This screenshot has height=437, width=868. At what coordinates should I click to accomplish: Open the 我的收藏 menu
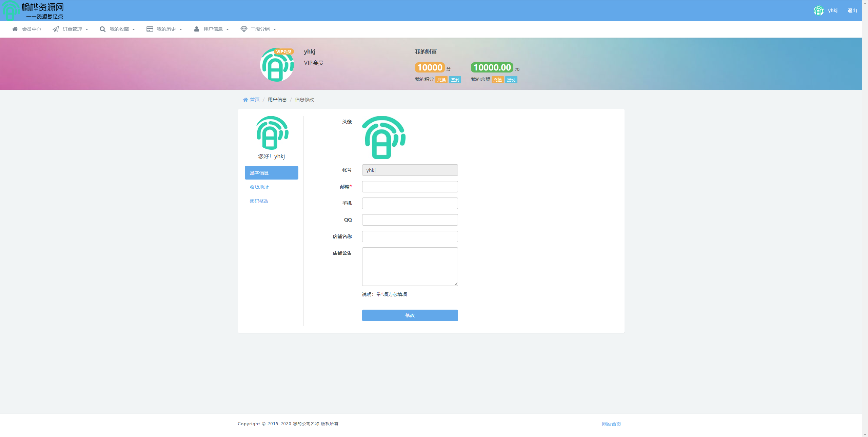click(x=117, y=29)
